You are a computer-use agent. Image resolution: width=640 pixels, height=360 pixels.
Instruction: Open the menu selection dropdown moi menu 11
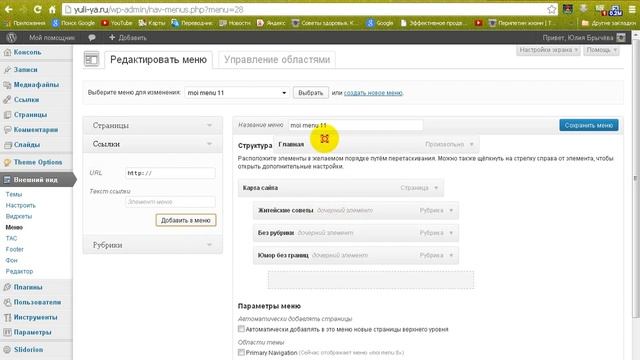coord(237,93)
